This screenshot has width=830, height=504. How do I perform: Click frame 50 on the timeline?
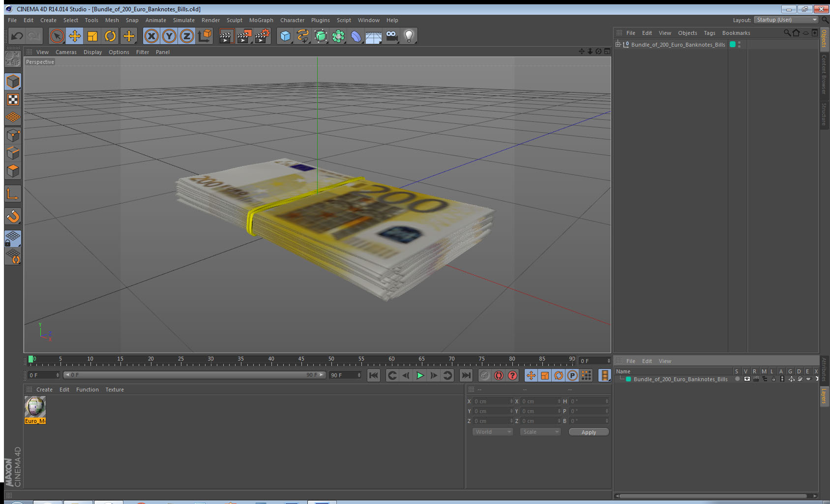pyautogui.click(x=331, y=360)
